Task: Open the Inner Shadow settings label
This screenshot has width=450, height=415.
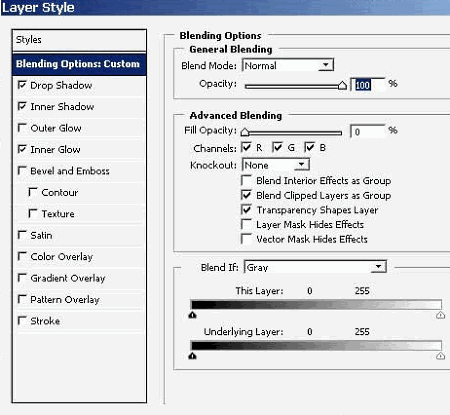Action: click(62, 107)
